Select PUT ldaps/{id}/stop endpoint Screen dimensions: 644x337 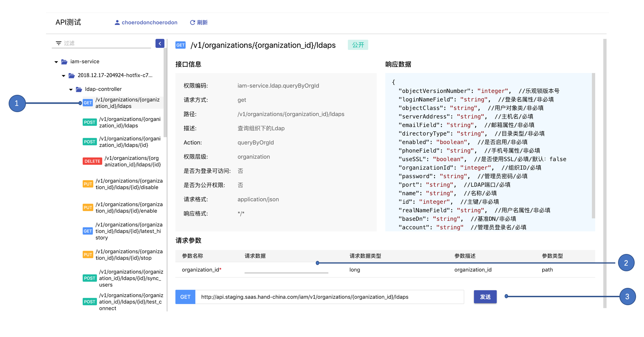pos(122,255)
